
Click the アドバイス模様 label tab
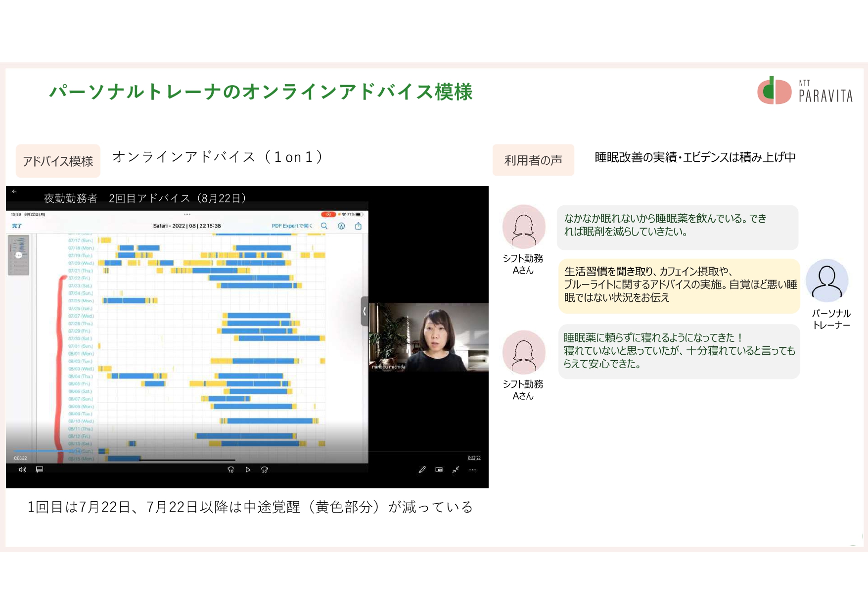(58, 161)
